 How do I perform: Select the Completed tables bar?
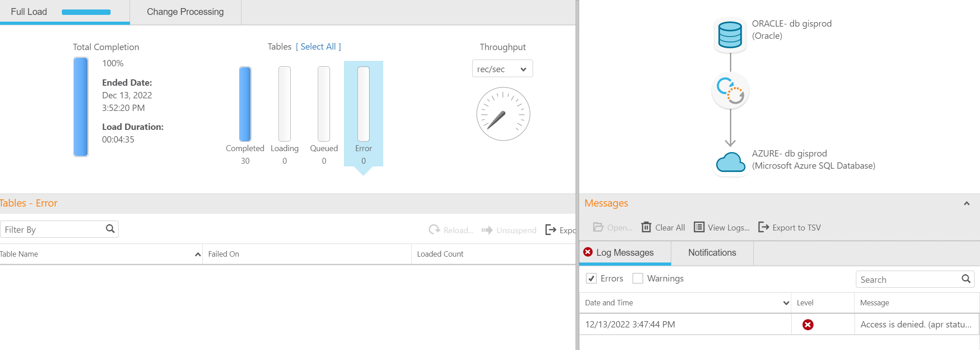(245, 104)
